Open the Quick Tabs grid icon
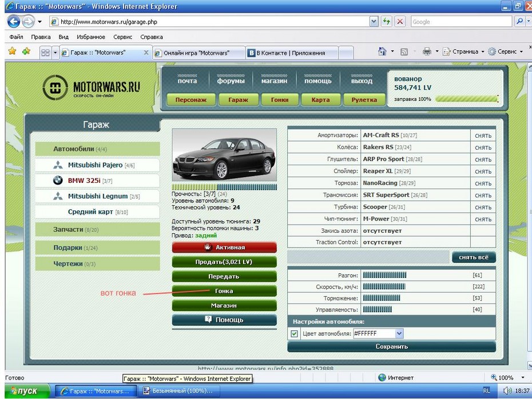The height and width of the screenshot is (399, 532). tap(45, 53)
